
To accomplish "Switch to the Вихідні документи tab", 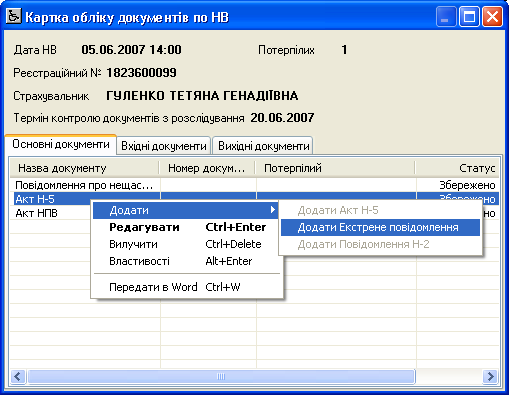I will [263, 146].
